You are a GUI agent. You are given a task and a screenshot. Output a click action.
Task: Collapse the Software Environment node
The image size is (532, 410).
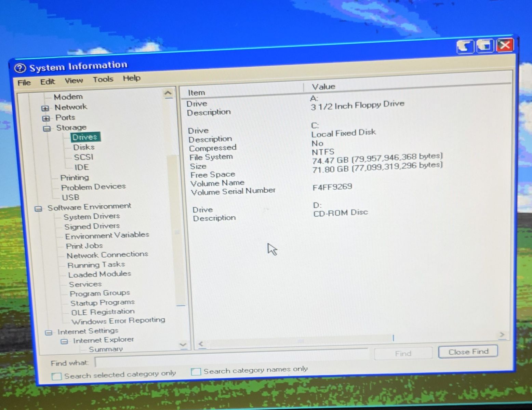coord(39,208)
